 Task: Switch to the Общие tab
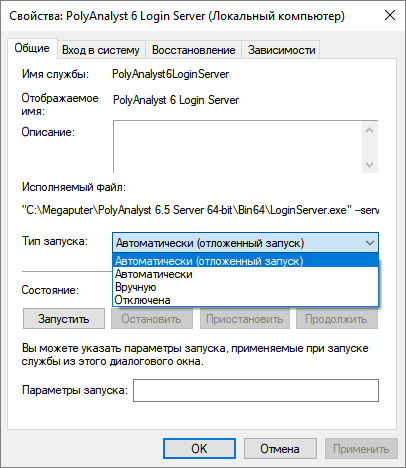[x=32, y=49]
